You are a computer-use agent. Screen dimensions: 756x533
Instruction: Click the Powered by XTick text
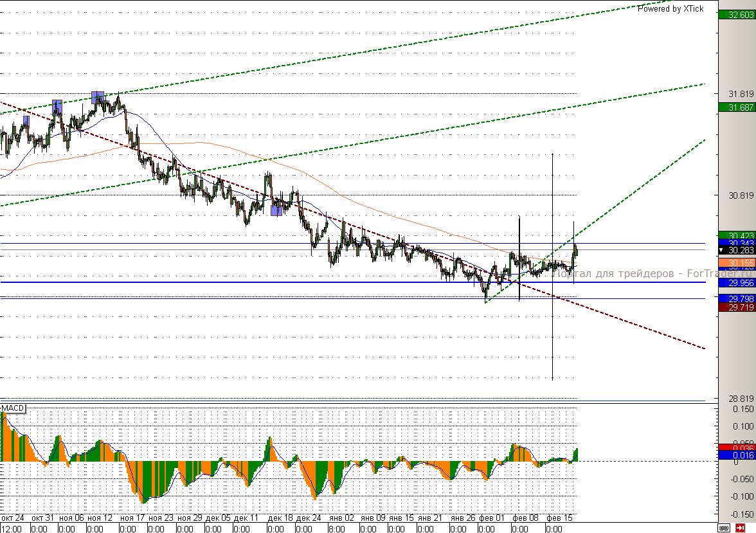coord(670,8)
